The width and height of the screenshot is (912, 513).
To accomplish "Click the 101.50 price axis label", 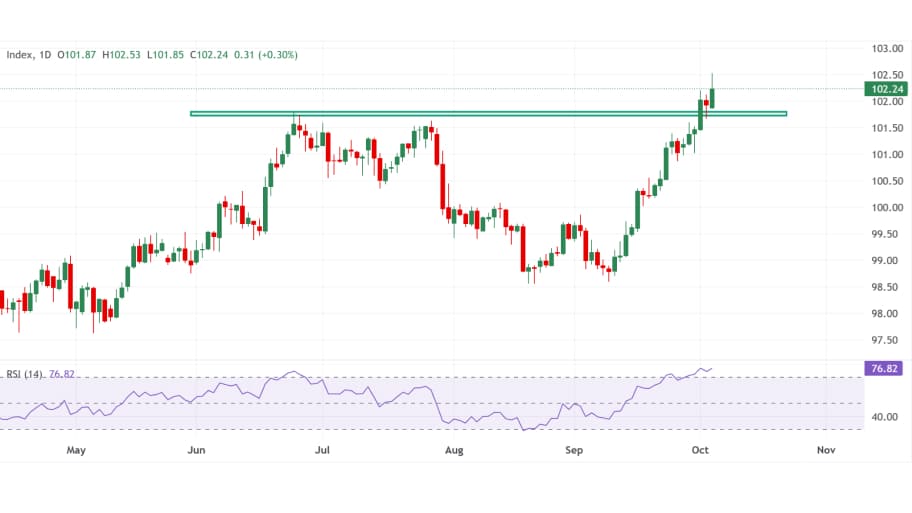I will coord(887,128).
